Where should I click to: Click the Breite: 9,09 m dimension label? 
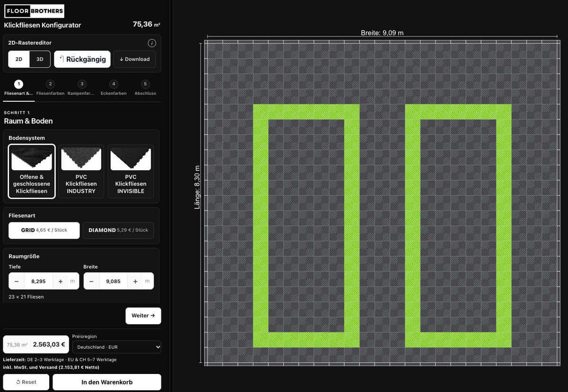point(382,33)
